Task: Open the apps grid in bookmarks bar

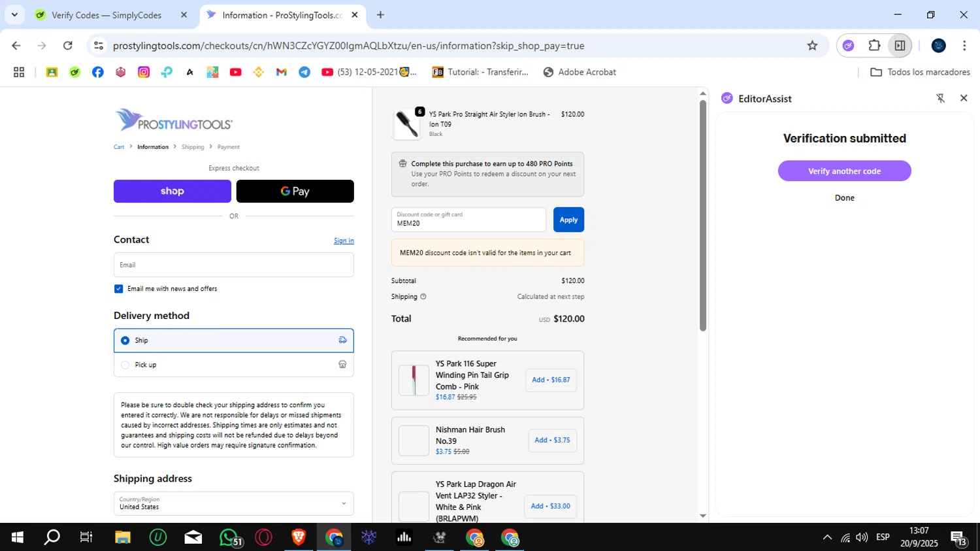Action: 19,72
